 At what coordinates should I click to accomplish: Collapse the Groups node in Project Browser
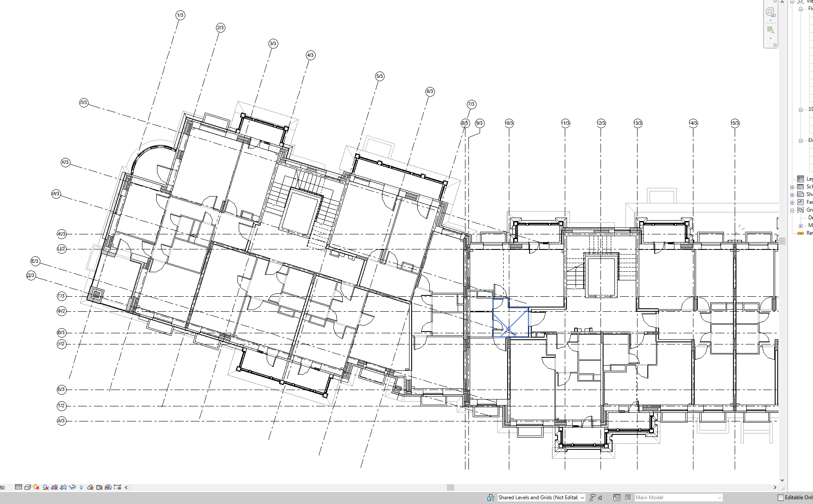[792, 210]
